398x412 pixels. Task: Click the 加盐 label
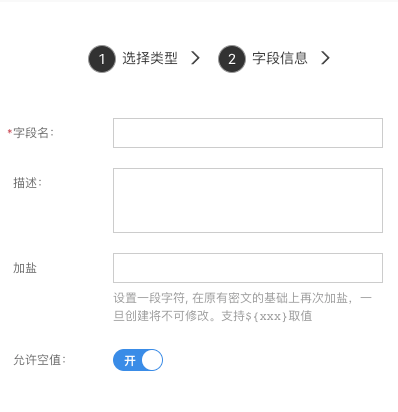tap(25, 268)
